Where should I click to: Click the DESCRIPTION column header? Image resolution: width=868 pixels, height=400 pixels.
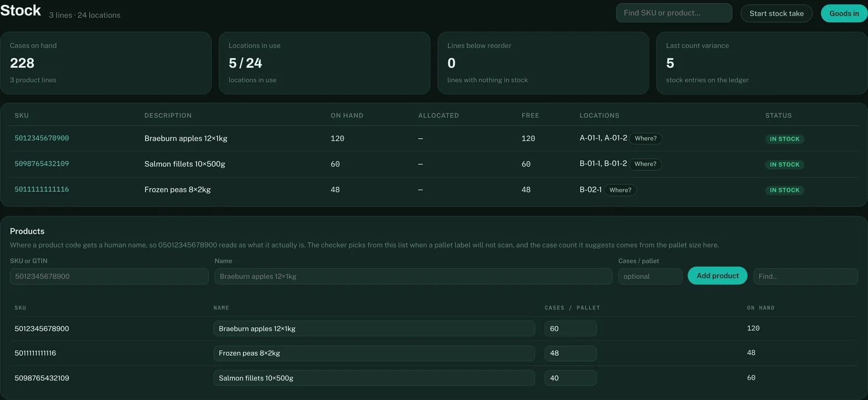168,116
